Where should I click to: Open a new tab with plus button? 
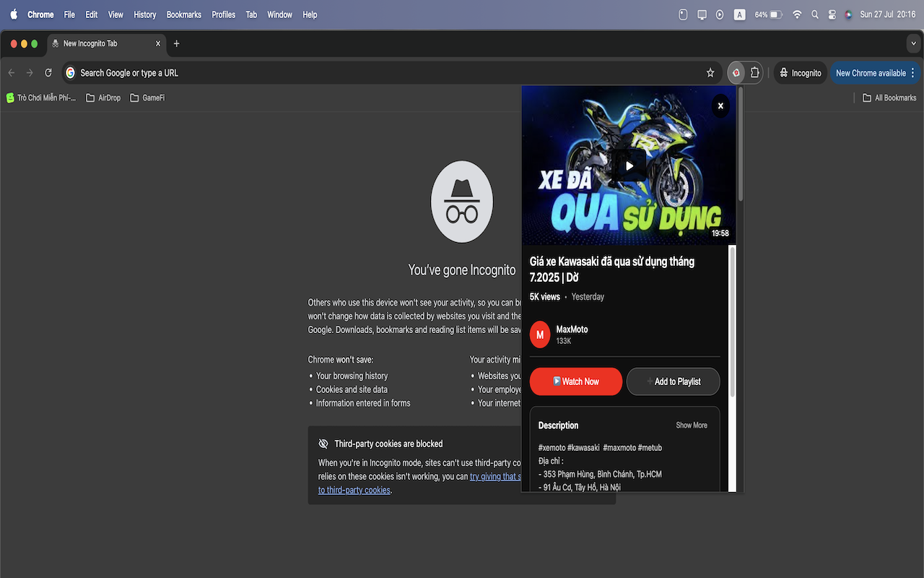click(176, 44)
